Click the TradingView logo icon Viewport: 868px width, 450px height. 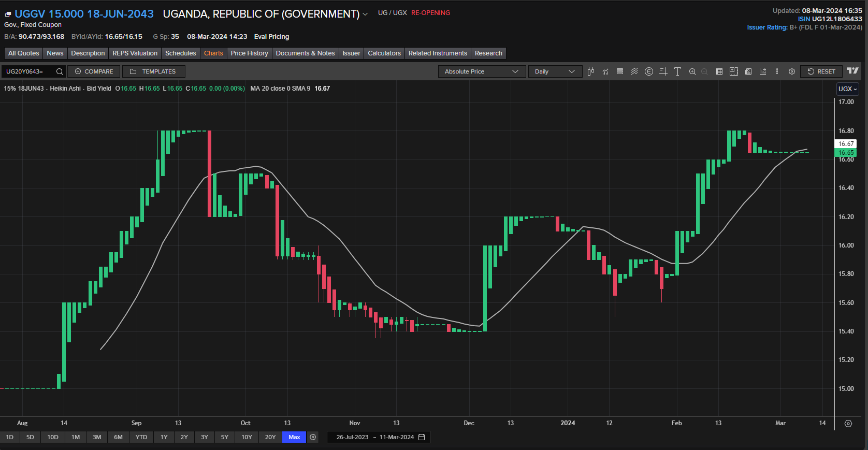point(852,71)
